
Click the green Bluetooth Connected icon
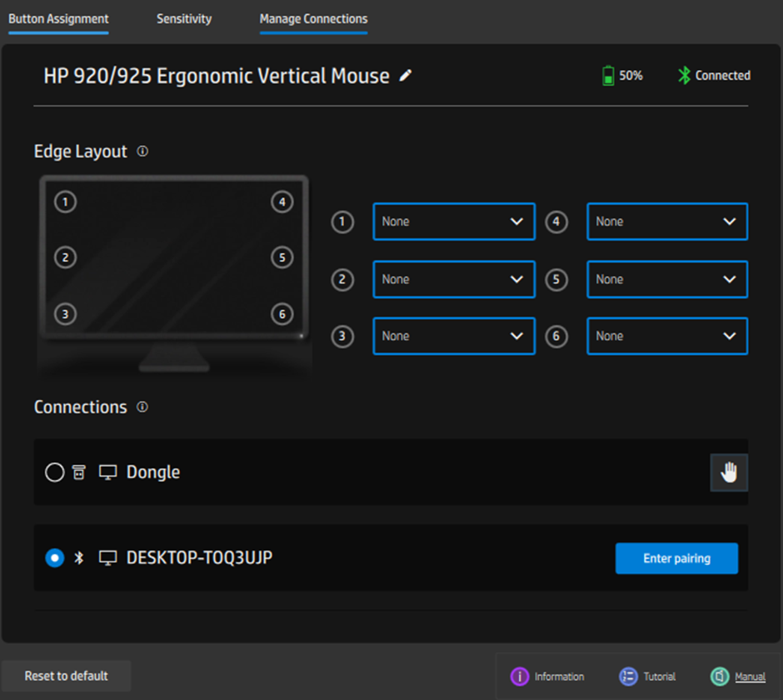[684, 76]
